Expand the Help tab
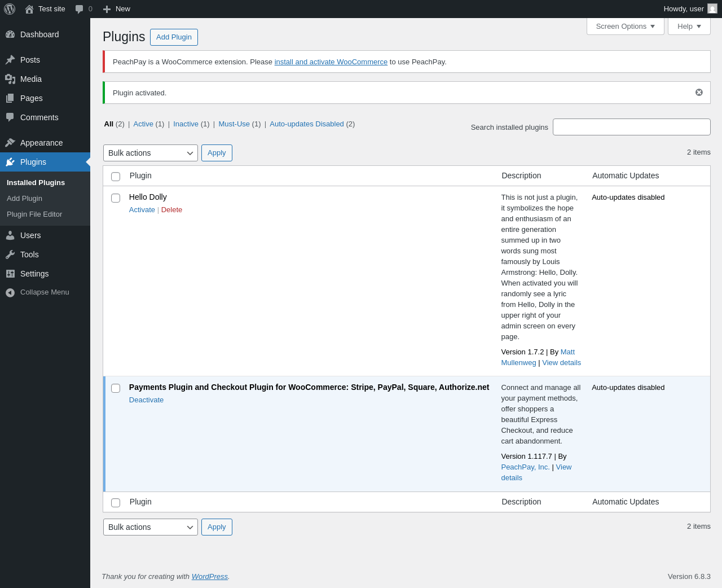 [689, 27]
